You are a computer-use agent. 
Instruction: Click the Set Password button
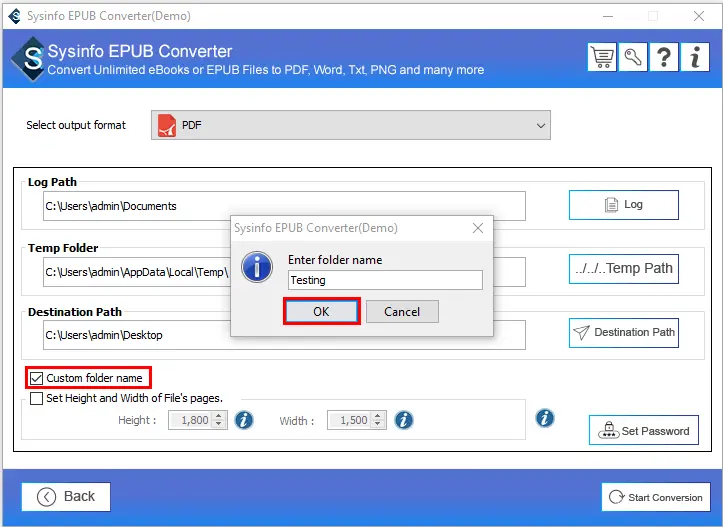pos(644,430)
